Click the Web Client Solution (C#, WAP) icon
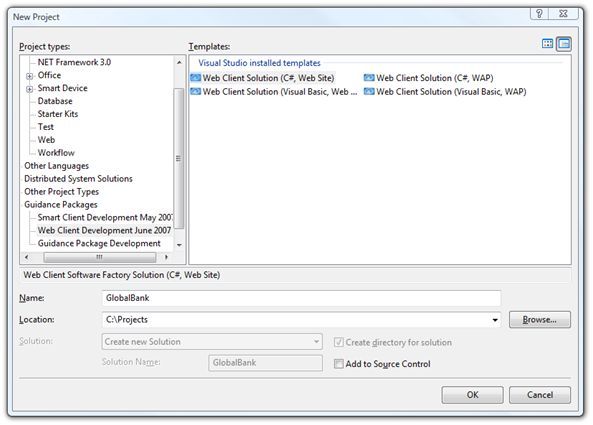The width and height of the screenshot is (593, 425). (369, 78)
